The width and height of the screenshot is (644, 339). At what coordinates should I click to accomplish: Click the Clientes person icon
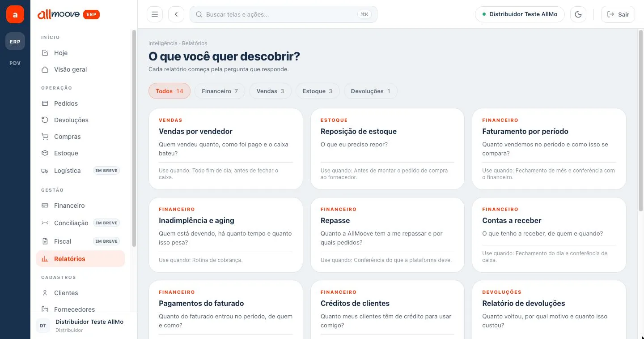[45, 293]
